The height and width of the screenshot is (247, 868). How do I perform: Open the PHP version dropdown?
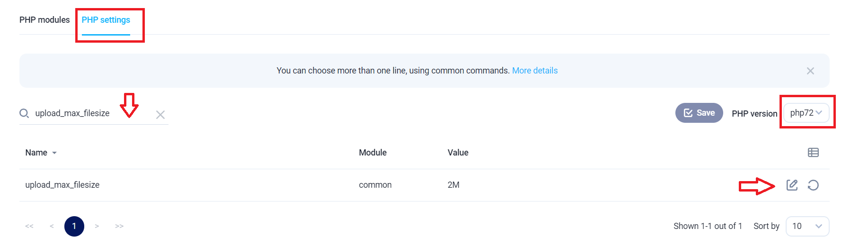click(806, 113)
